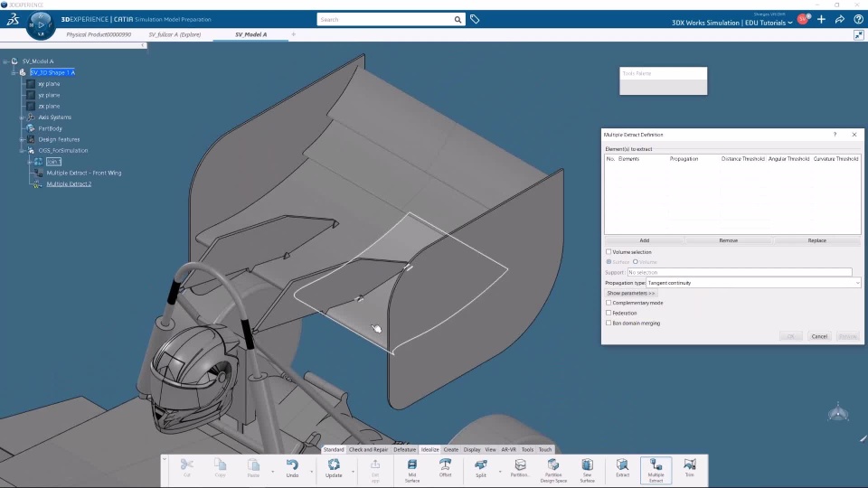Screen dimensions: 868x488
Task: Select the Partition tool
Action: click(x=520, y=465)
